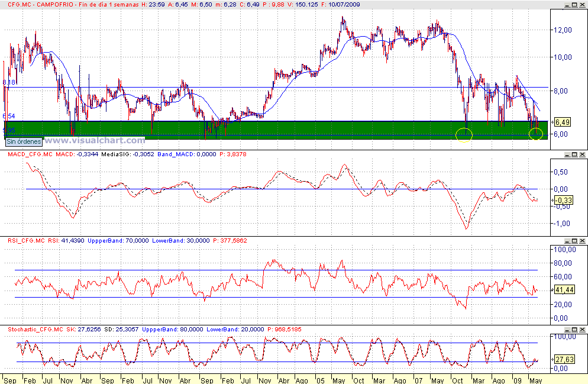Click the 0,50 MACD axis label

point(561,172)
